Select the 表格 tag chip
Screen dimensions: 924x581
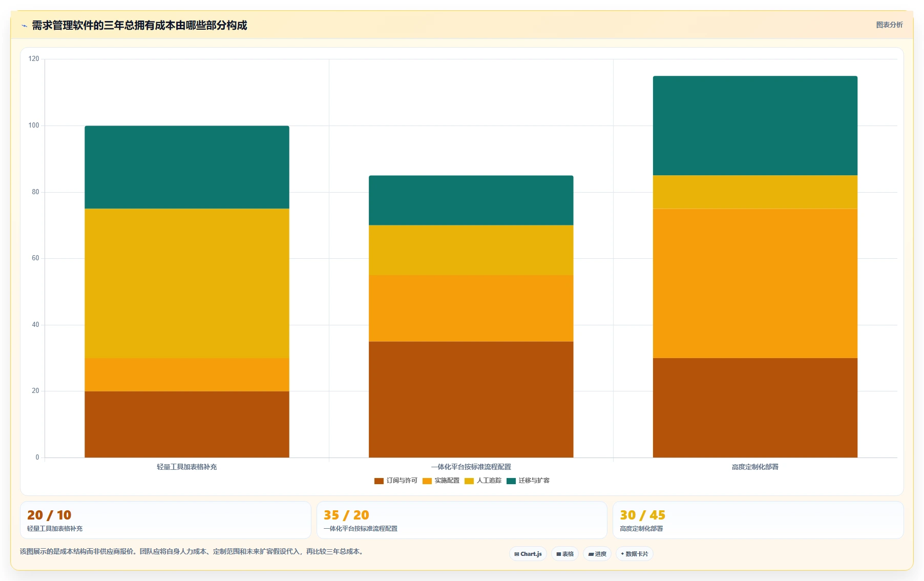click(565, 554)
